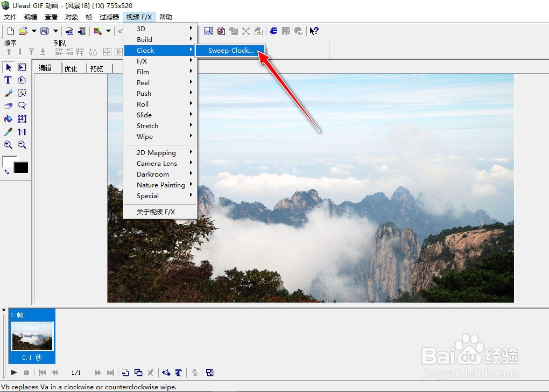
Task: Expand the Wipe submenu
Action: [161, 137]
